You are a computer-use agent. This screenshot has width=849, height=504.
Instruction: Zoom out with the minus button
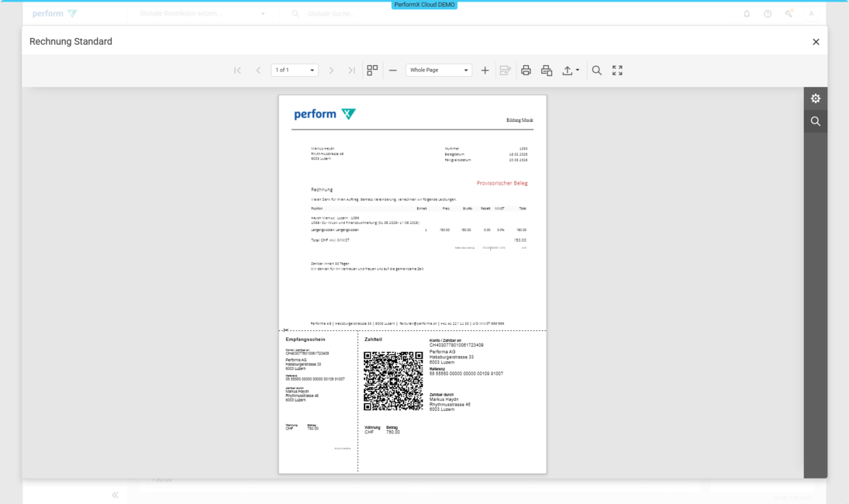[393, 71]
